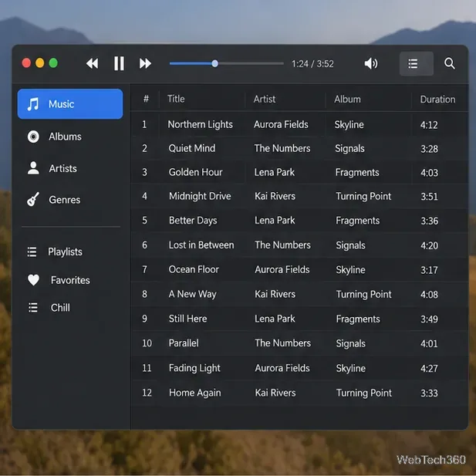Maximize the window with the green button

pyautogui.click(x=53, y=62)
